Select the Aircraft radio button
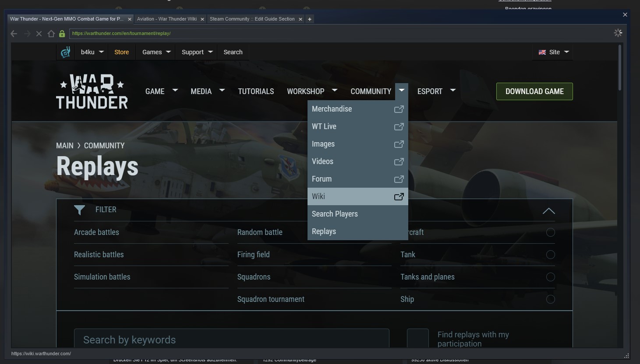The height and width of the screenshot is (364, 640). pos(551,232)
